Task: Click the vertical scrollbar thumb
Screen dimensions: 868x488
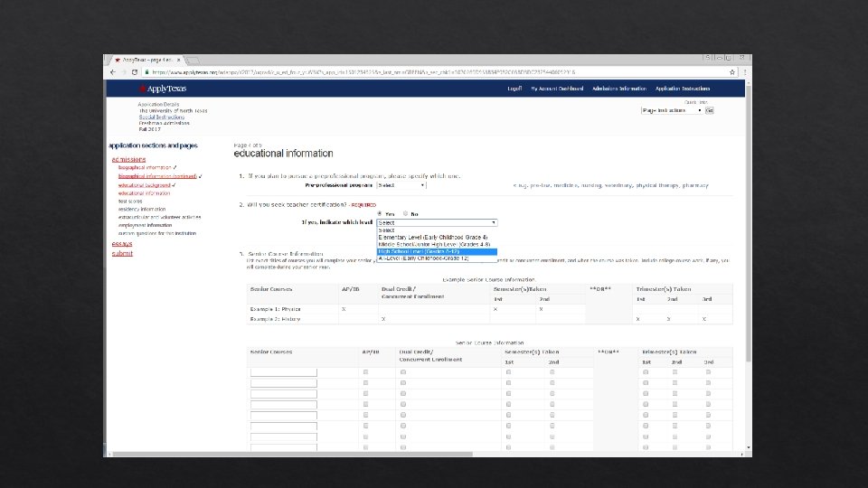Action: [749, 224]
